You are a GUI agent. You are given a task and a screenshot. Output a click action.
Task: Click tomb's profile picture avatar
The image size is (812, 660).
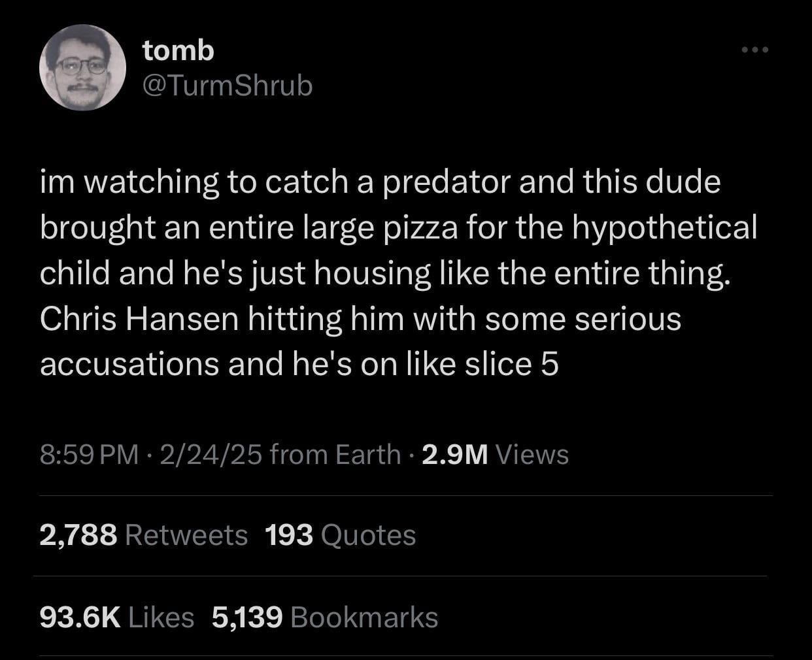tap(83, 67)
